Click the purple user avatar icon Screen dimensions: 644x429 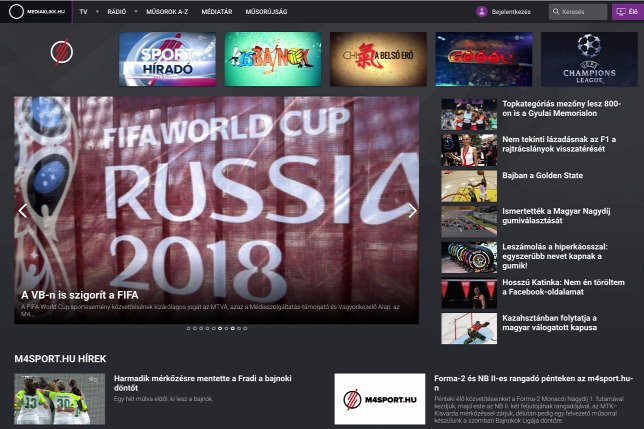click(481, 11)
